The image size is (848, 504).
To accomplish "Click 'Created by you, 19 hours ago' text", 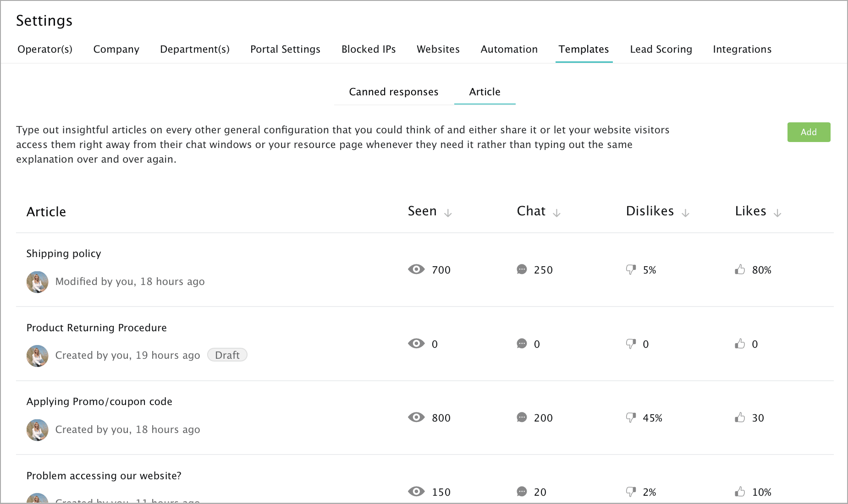I will tap(128, 355).
